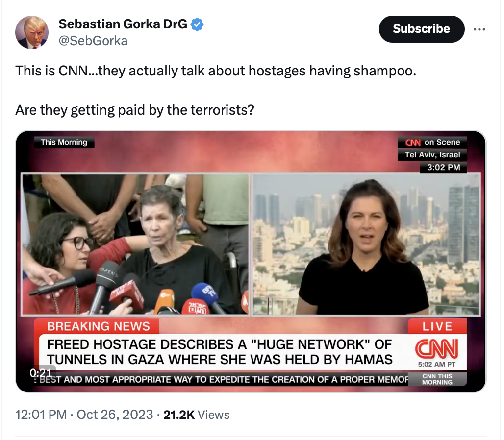
Task: Click the red CNN logo in video
Action: (x=437, y=349)
